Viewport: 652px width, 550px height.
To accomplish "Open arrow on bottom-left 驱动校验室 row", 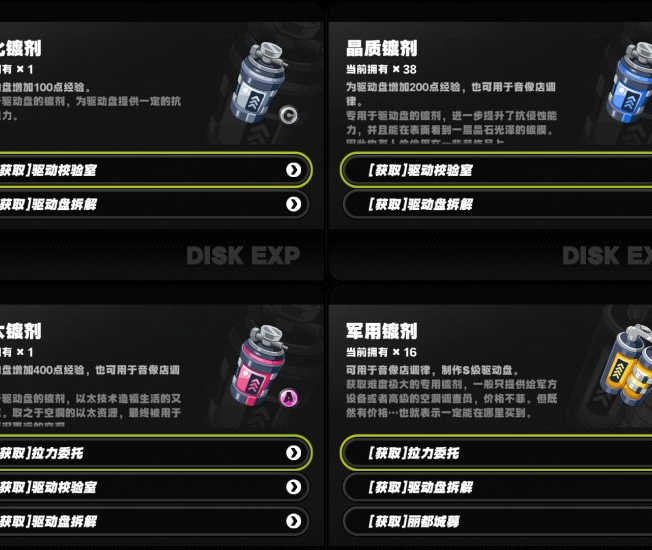I will [x=294, y=487].
